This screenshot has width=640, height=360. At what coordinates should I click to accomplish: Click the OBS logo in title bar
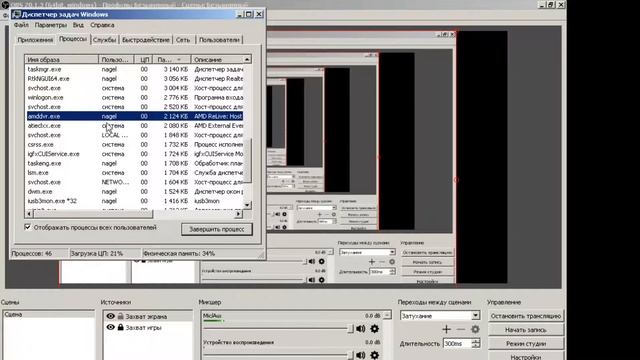4,4
